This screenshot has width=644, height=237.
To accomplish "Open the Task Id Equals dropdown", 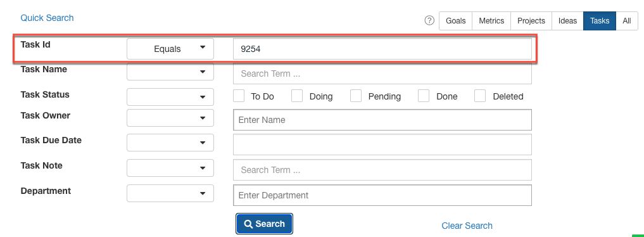I will (x=170, y=49).
